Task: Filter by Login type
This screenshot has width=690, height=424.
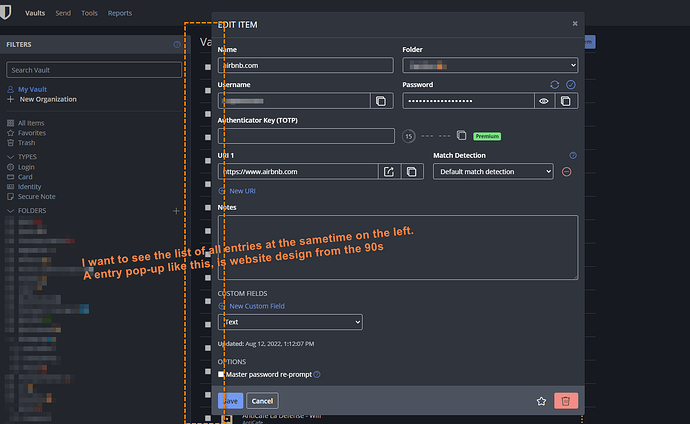Action: (x=26, y=167)
